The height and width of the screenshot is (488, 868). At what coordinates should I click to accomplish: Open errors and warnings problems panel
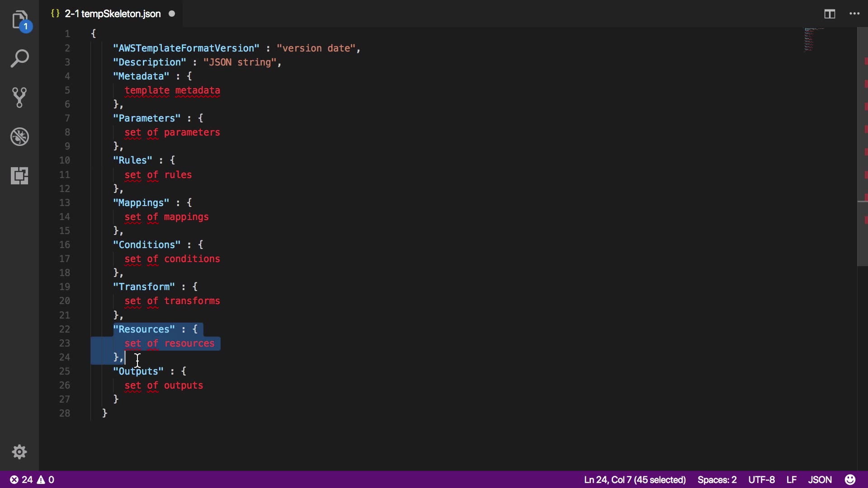[32, 479]
